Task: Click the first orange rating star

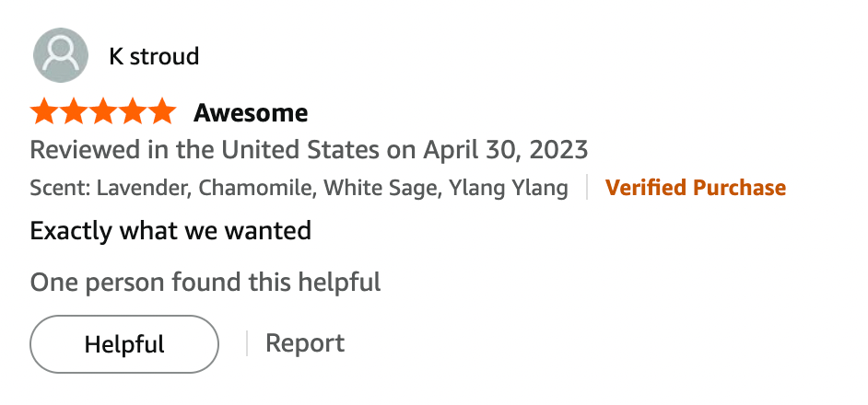Action: 44,113
